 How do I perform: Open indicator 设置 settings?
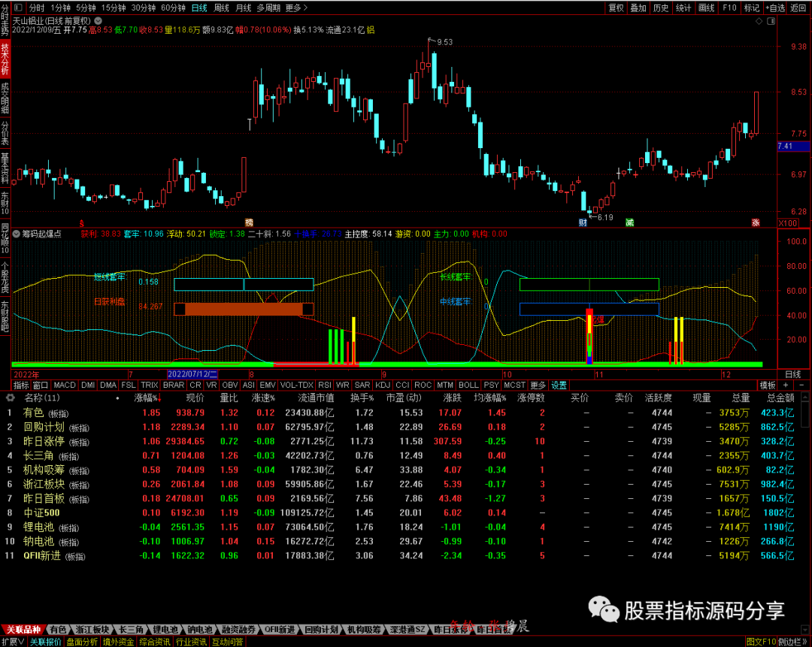point(559,385)
